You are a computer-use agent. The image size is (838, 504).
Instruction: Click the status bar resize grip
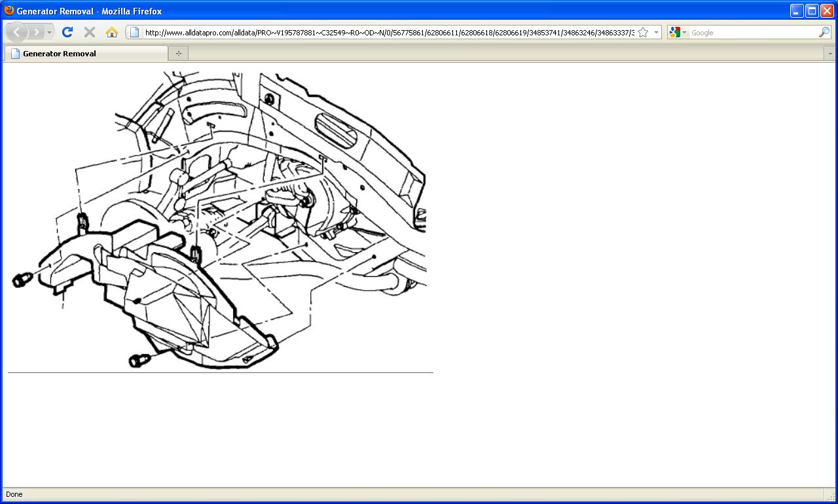(830, 495)
